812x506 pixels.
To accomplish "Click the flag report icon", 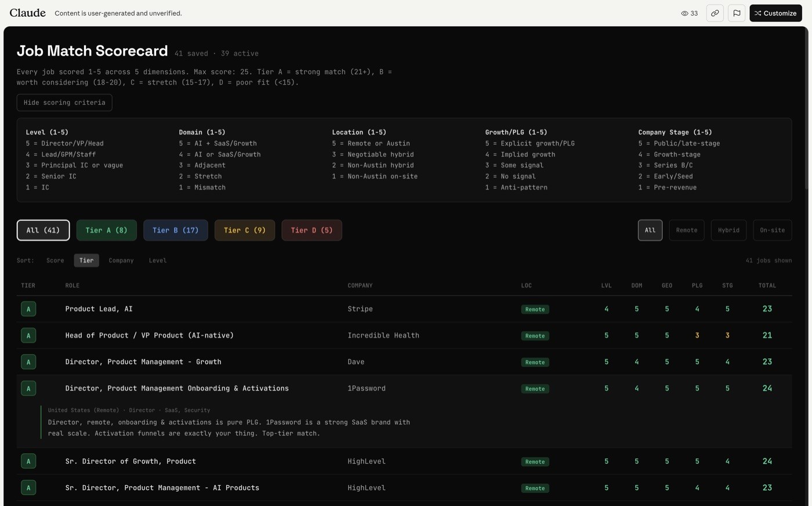I will point(737,13).
